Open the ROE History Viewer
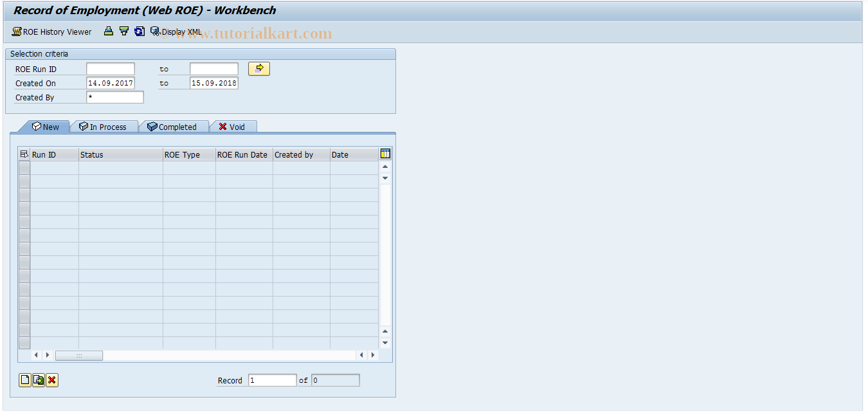 [x=51, y=32]
